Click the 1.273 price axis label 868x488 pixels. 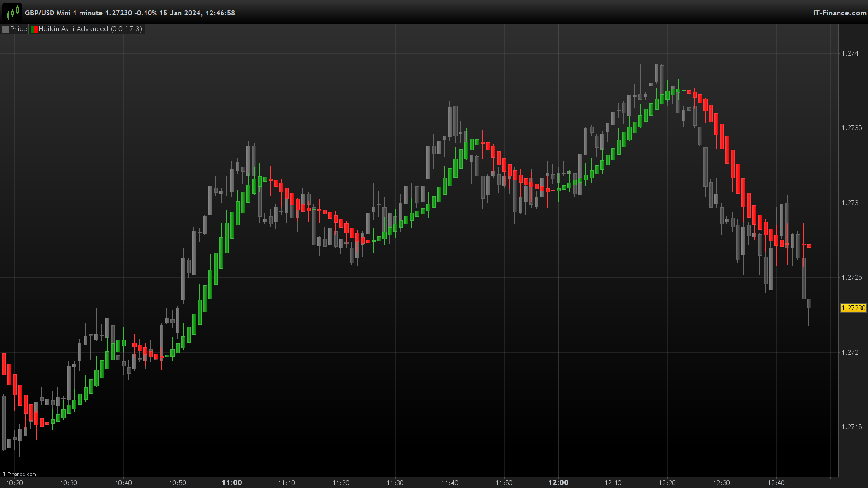849,203
